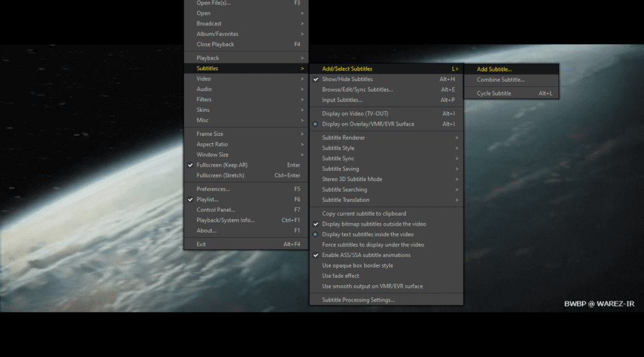
Task: Click Add Subtitle... in the submenu
Action: (x=494, y=69)
